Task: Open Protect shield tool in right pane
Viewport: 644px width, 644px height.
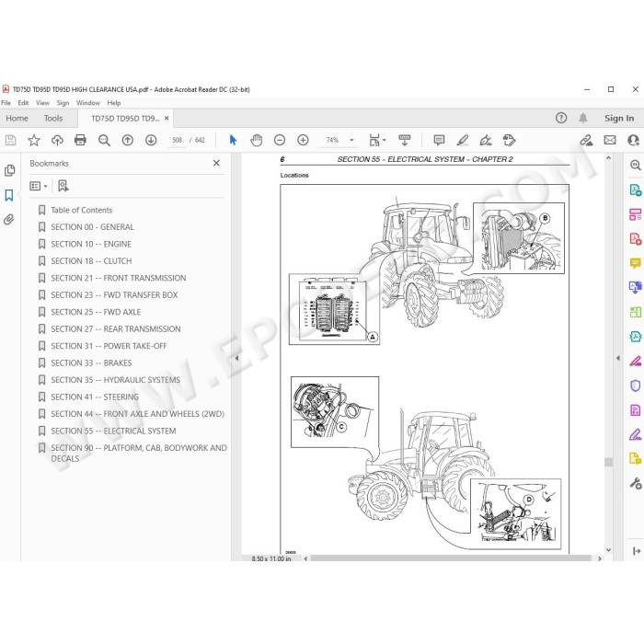Action: [x=636, y=385]
